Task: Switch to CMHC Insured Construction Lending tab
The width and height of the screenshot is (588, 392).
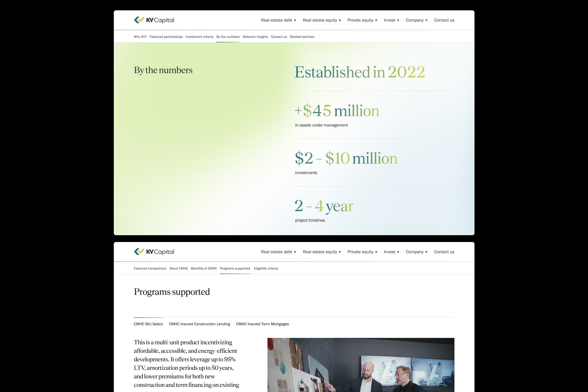Action: [199, 324]
